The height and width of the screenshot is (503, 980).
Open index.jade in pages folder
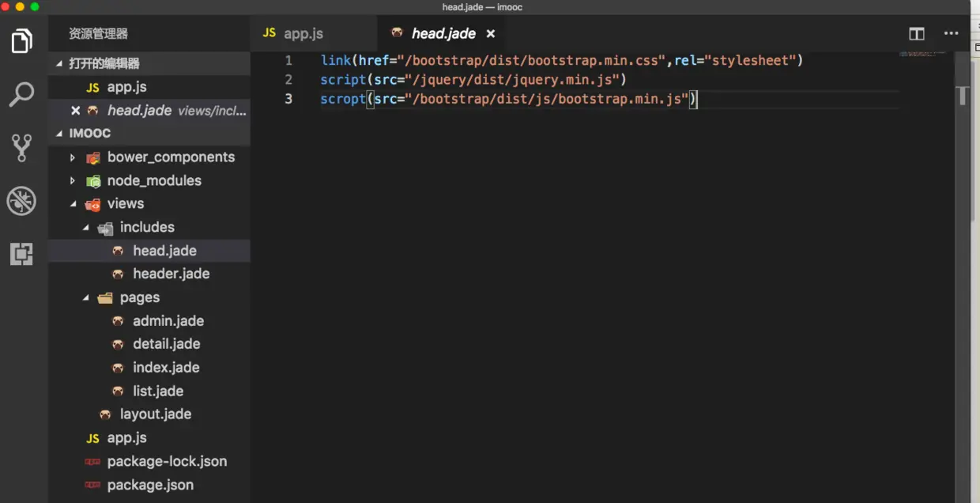149,368
